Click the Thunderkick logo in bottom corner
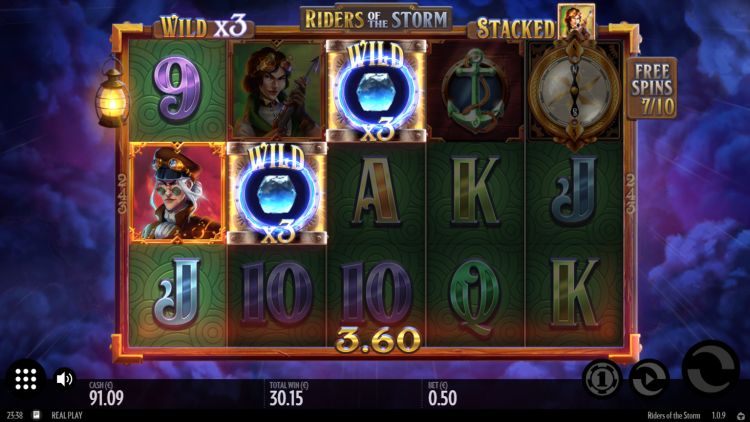750x422 pixels. click(741, 416)
